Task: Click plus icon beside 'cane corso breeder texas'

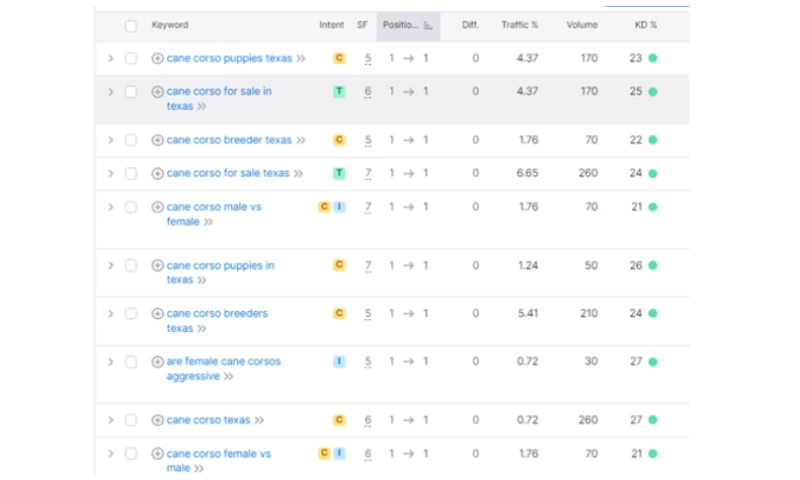Action: [x=157, y=141]
